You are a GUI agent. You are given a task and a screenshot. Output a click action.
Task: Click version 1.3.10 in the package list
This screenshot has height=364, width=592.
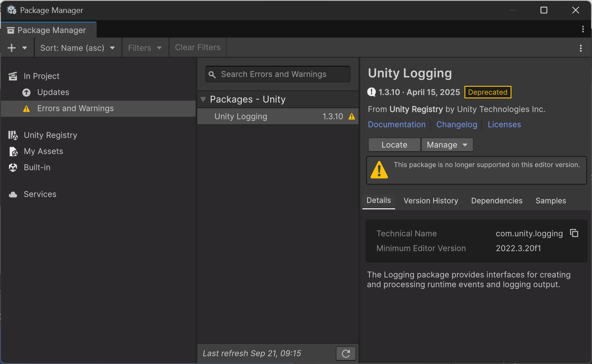point(333,116)
